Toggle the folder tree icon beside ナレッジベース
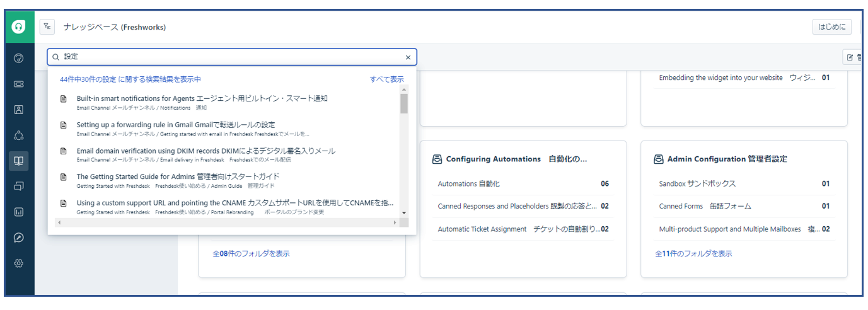 tap(47, 26)
